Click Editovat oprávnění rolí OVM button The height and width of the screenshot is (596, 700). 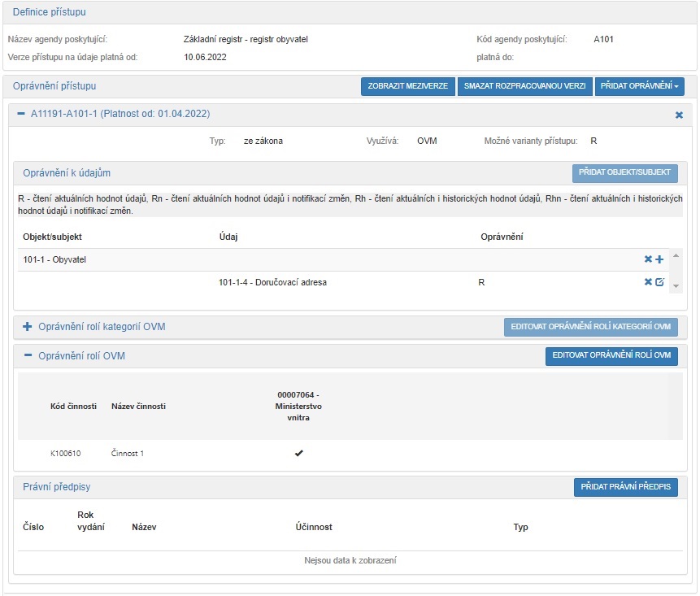611,356
